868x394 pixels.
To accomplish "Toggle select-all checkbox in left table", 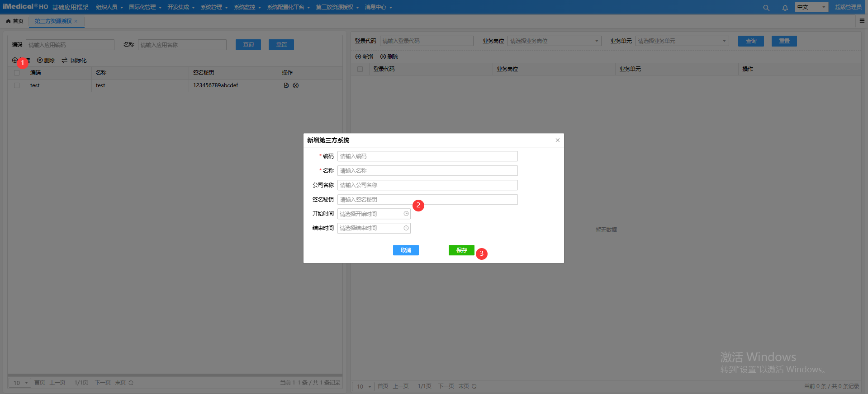I will pyautogui.click(x=17, y=73).
